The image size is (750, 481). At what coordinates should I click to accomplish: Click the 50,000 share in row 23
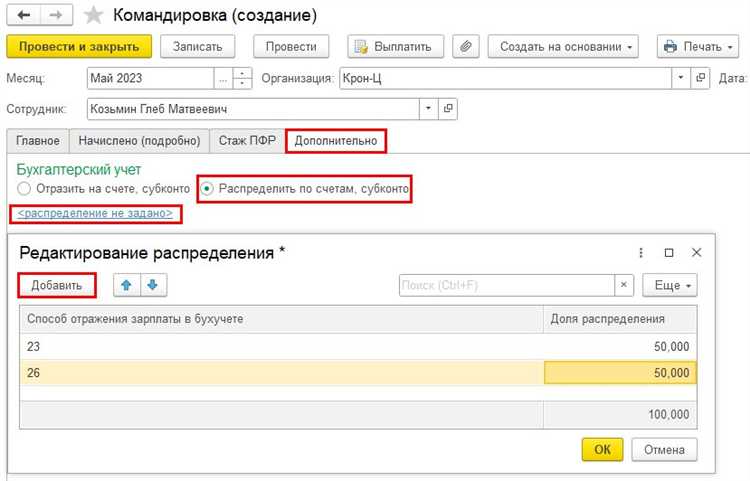point(620,347)
